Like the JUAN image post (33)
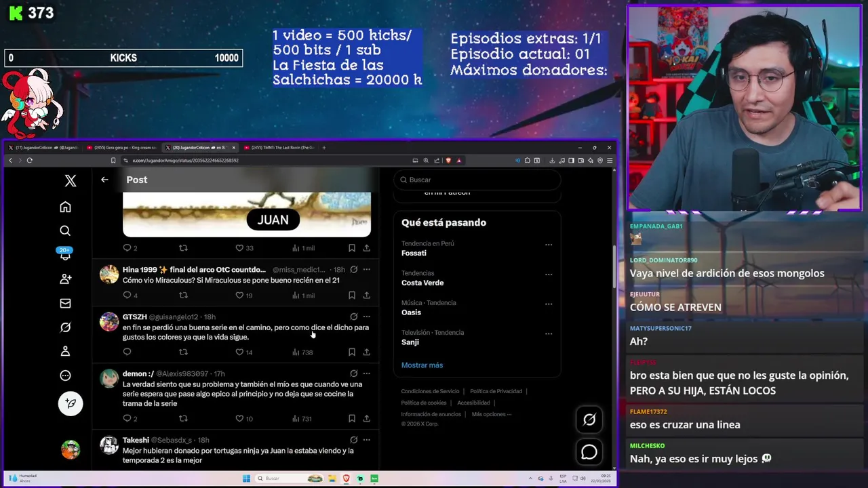 point(239,248)
